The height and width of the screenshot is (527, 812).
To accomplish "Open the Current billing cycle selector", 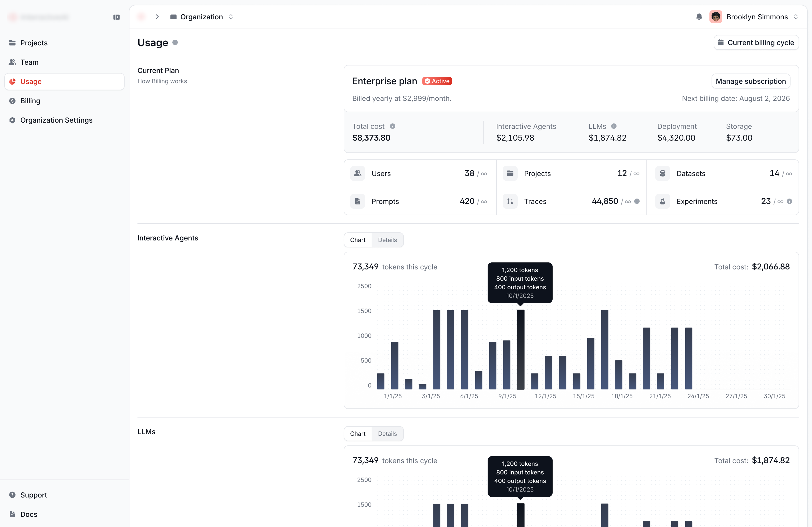I will 756,43.
